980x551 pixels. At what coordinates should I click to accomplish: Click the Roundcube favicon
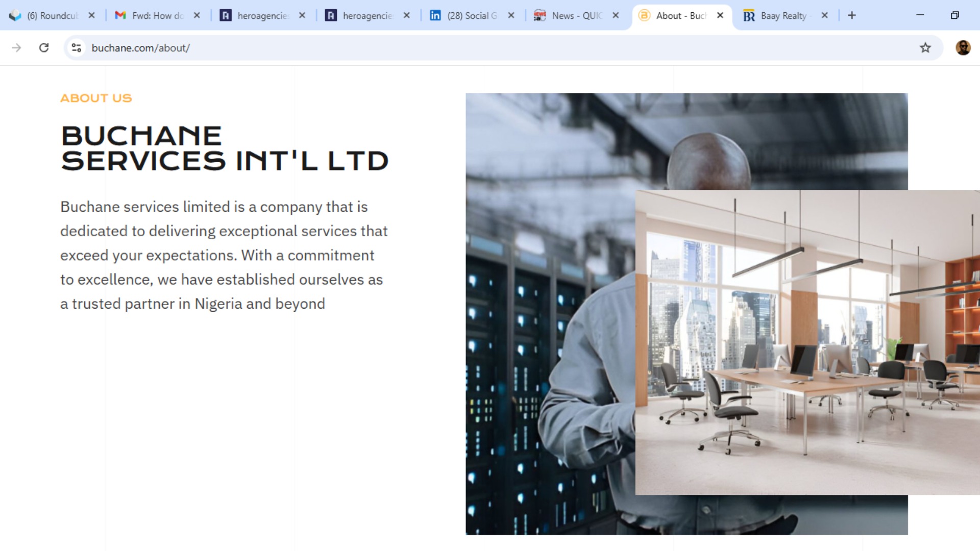coord(15,15)
